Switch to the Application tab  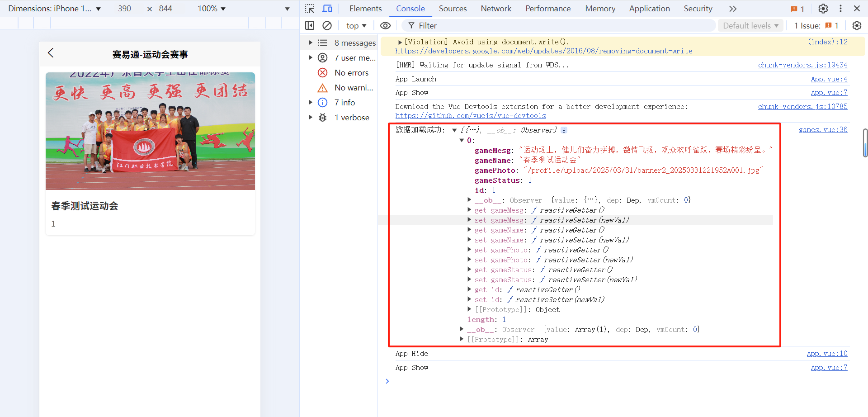pyautogui.click(x=649, y=9)
